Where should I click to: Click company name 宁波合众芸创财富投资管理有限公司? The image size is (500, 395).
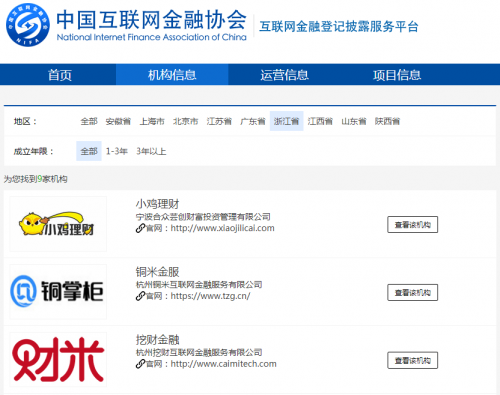coord(203,217)
